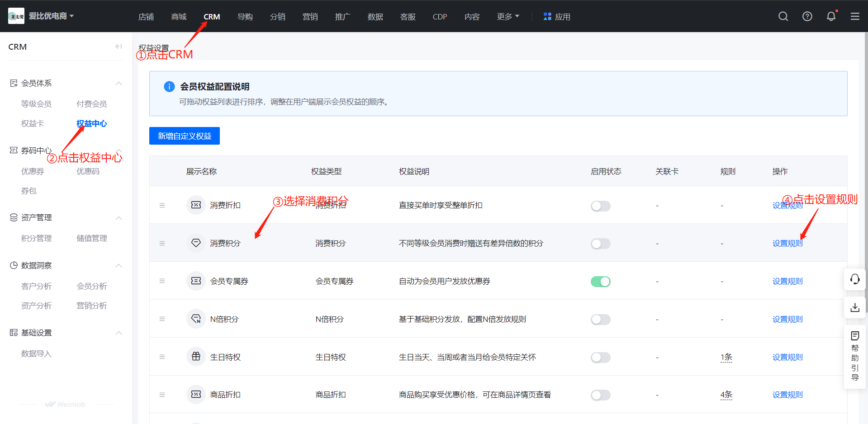Click the info icon beside 会员权益配置说明

[169, 86]
